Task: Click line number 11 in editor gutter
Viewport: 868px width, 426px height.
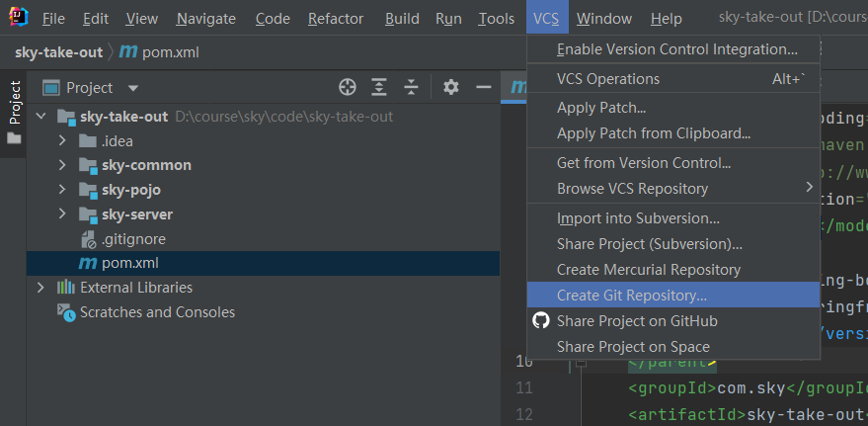Action: click(523, 387)
